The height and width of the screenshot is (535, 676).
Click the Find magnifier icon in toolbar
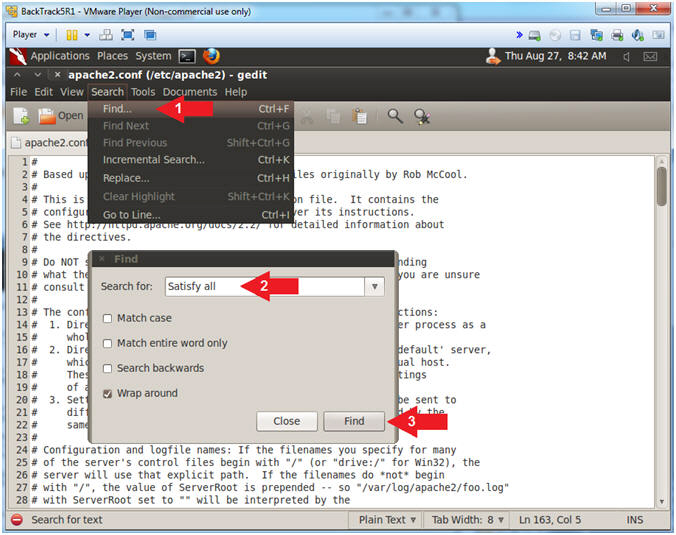coord(395,116)
